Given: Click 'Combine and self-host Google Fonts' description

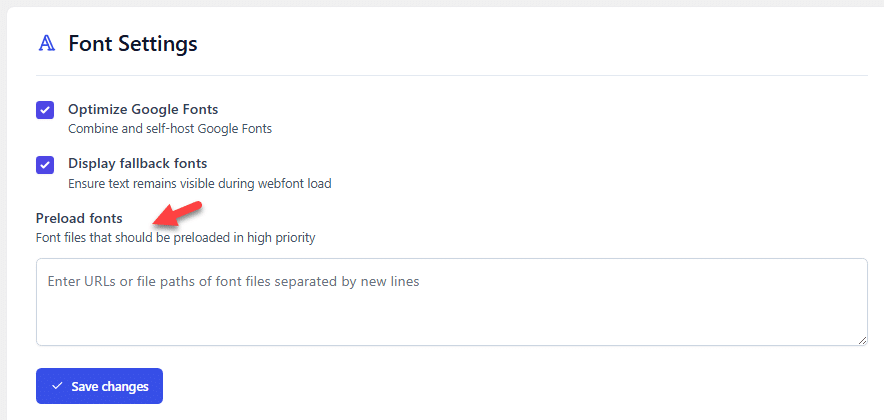Looking at the screenshot, I should click(x=170, y=129).
